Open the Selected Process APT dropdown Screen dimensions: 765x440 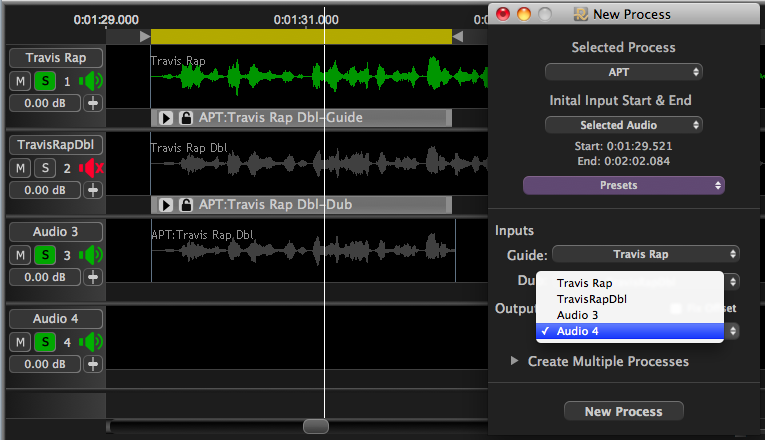[x=623, y=72]
